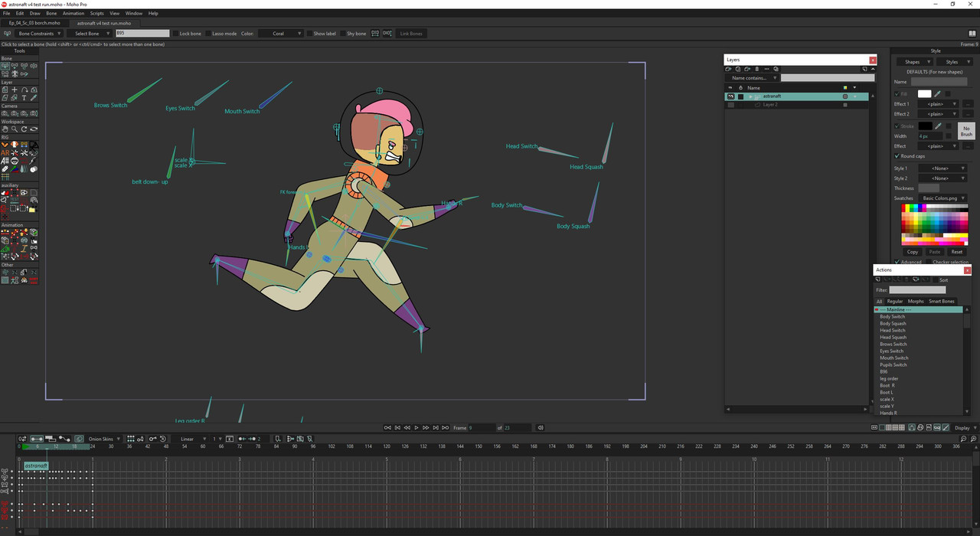Open the Animation menu
This screenshot has height=536, width=980.
[73, 13]
